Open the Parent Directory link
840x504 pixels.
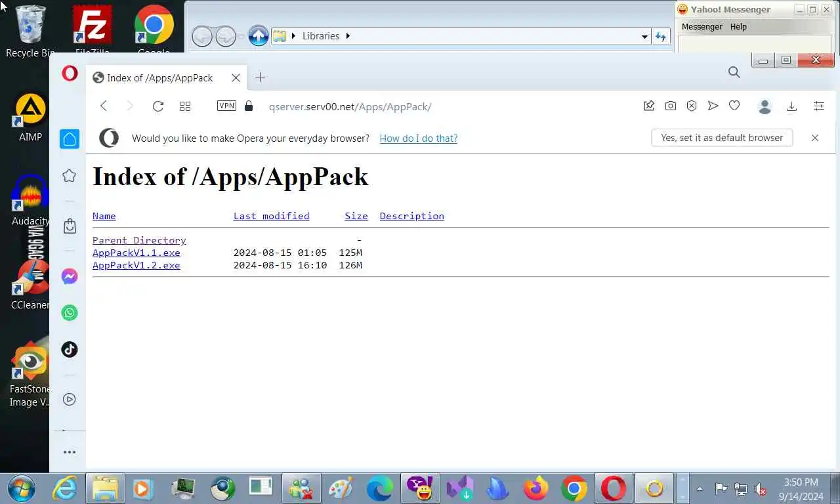(x=139, y=240)
